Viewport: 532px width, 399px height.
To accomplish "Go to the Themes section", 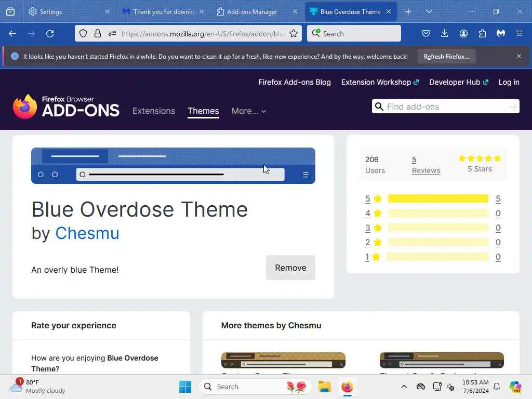I will coord(203,111).
